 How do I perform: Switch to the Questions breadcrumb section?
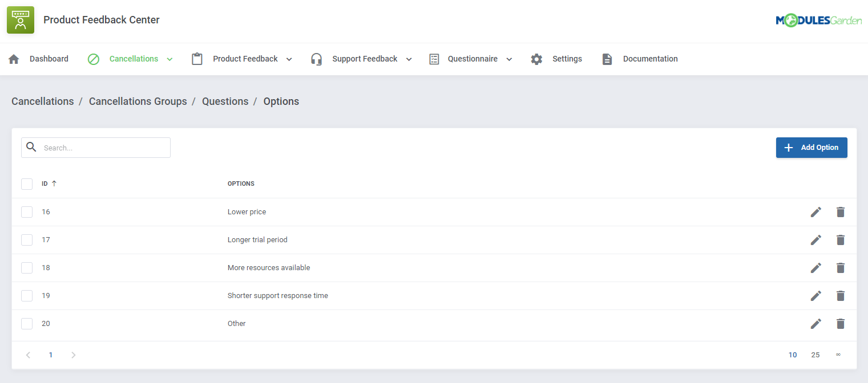pos(225,101)
